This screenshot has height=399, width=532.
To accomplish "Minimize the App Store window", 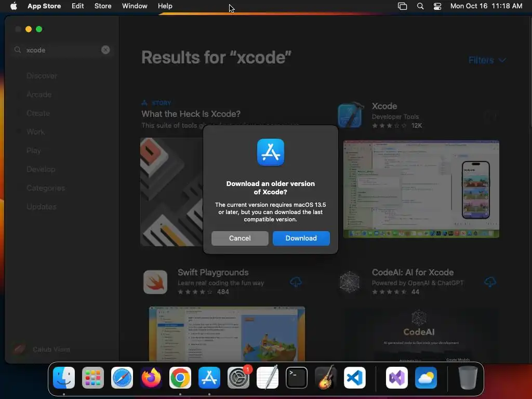I will pyautogui.click(x=29, y=29).
